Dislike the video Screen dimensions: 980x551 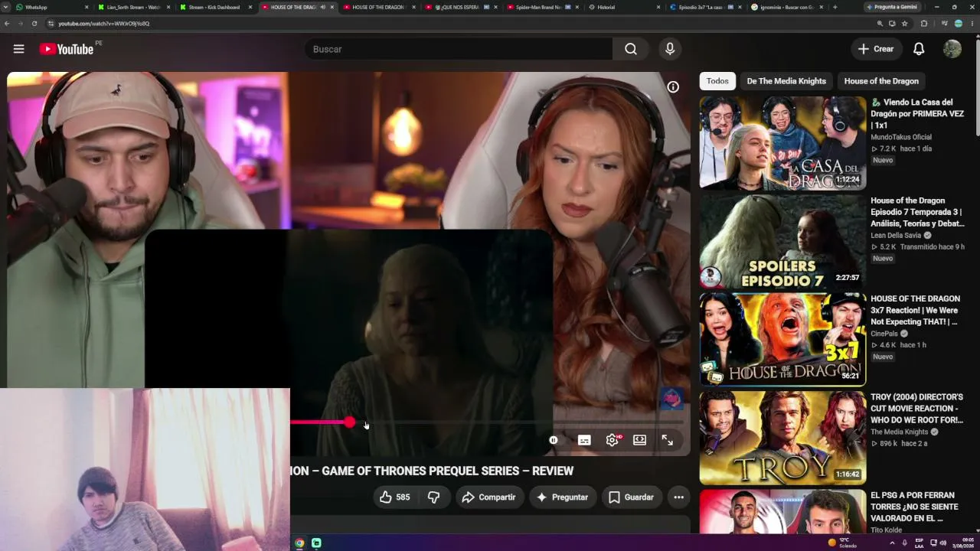pos(433,497)
